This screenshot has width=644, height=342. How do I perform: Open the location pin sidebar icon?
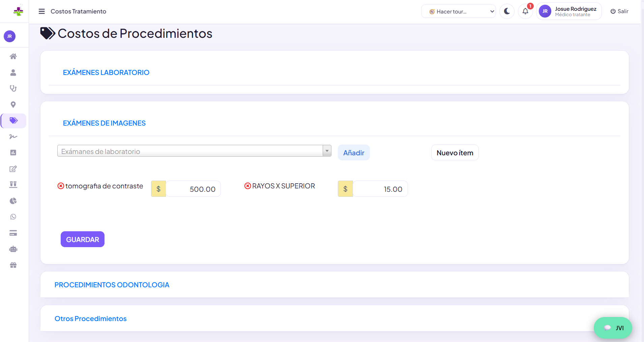coord(13,105)
